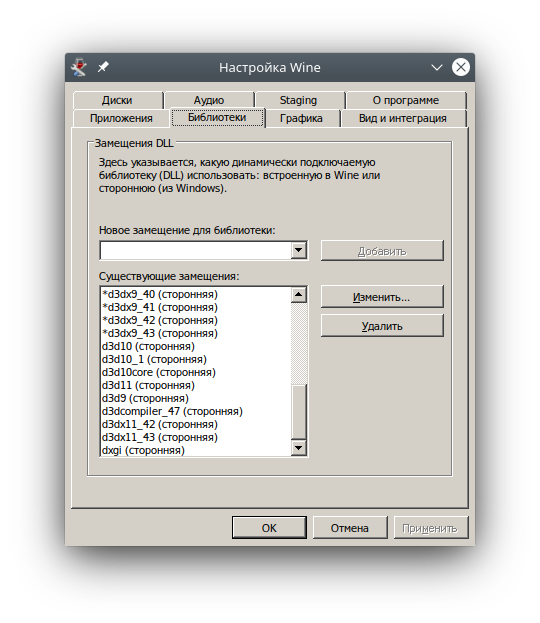Open the Графика tab
Screen dimensions: 540x623
(301, 118)
